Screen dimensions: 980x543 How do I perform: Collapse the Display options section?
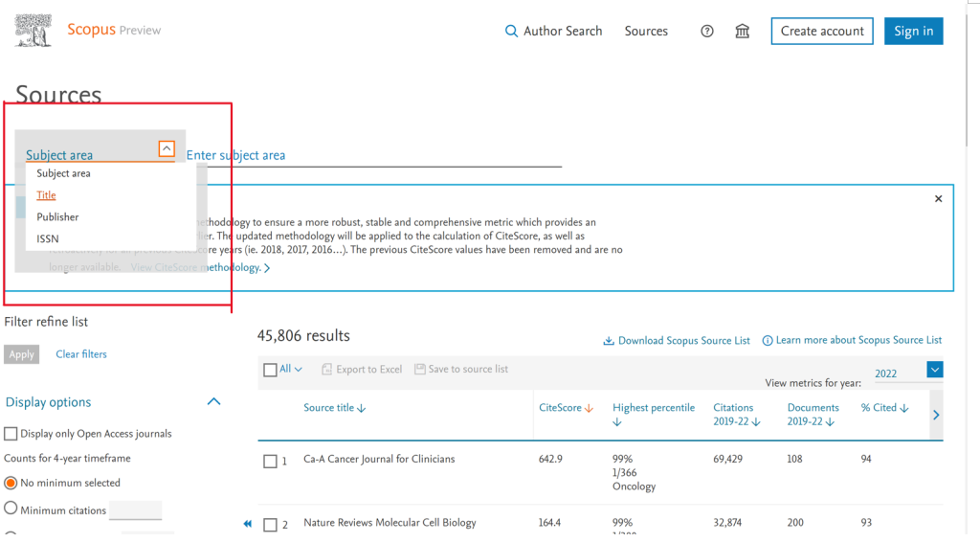tap(213, 401)
